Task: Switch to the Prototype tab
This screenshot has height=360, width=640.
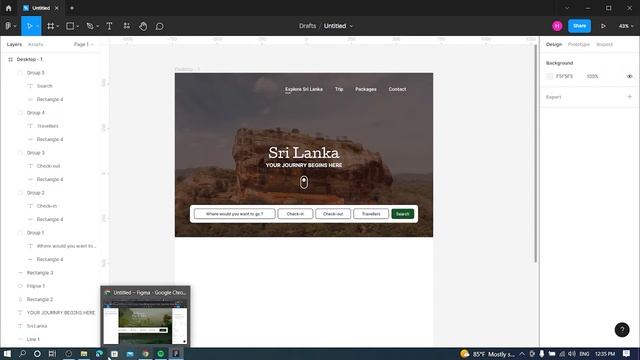Action: coord(579,44)
